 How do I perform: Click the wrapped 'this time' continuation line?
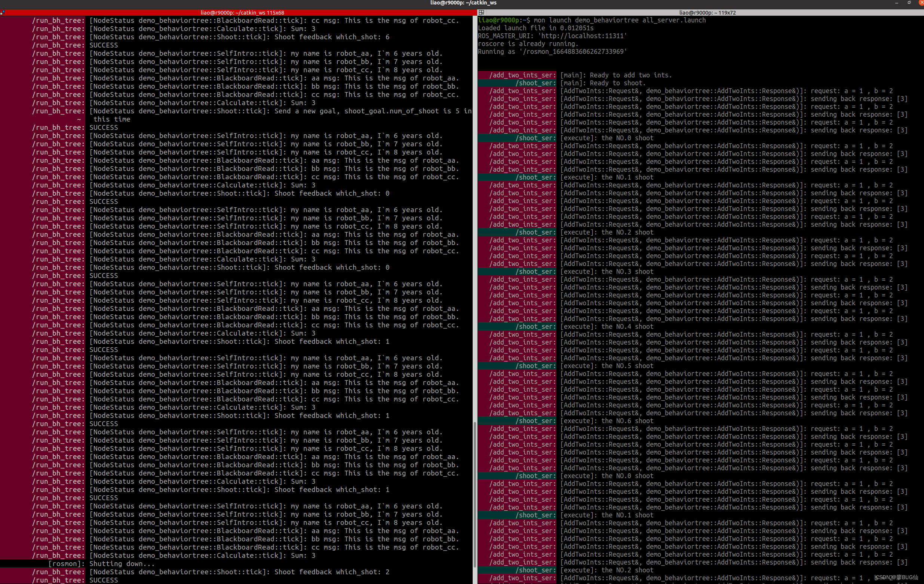click(x=112, y=119)
